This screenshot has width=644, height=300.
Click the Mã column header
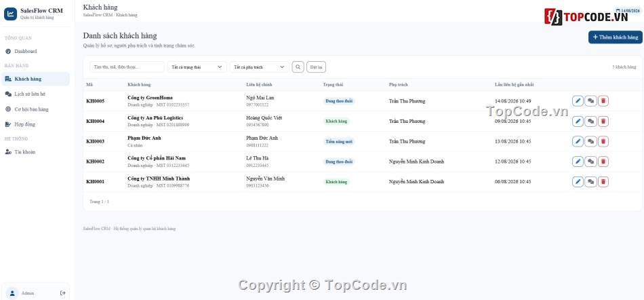(89, 85)
